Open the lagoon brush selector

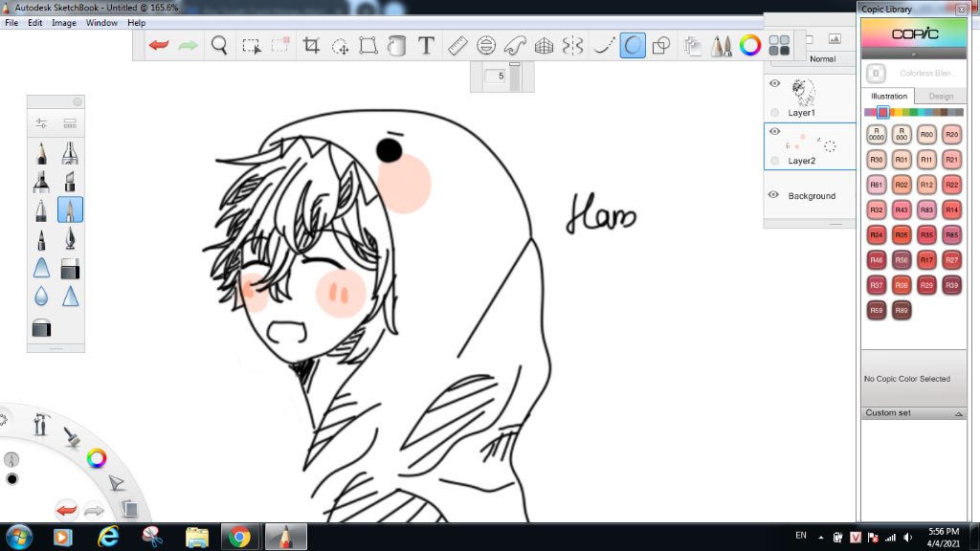tap(72, 436)
